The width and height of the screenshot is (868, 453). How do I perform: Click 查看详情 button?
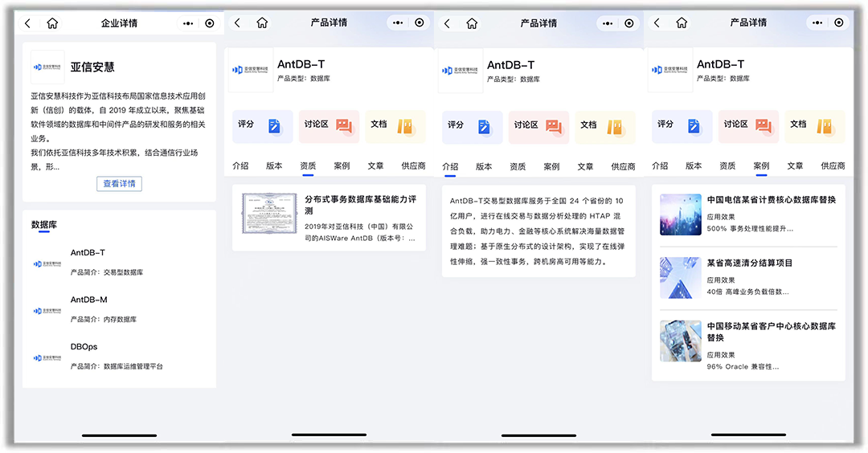click(119, 184)
